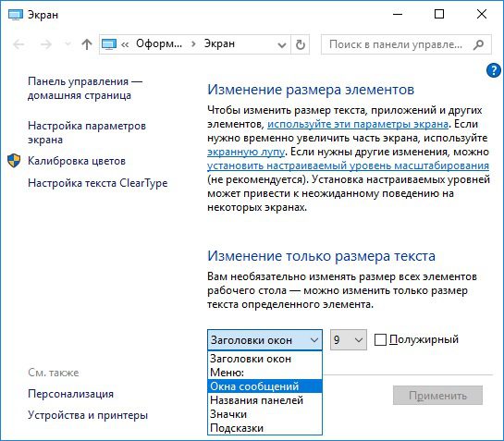This screenshot has height=441, width=504.
Task: Click установить настраиваемый уровень масштабирования link
Action: click(x=348, y=165)
